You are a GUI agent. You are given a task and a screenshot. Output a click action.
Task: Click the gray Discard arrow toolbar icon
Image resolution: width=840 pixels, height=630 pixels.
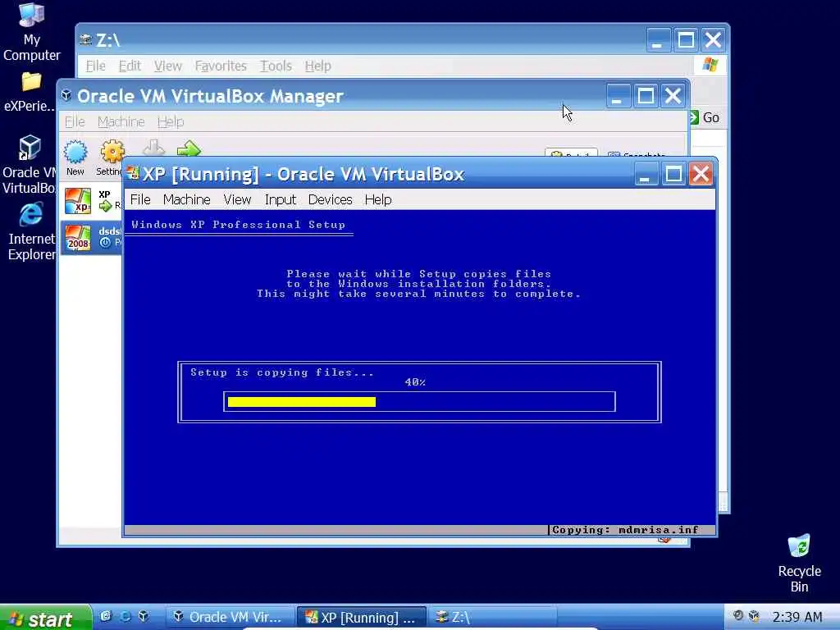[154, 148]
